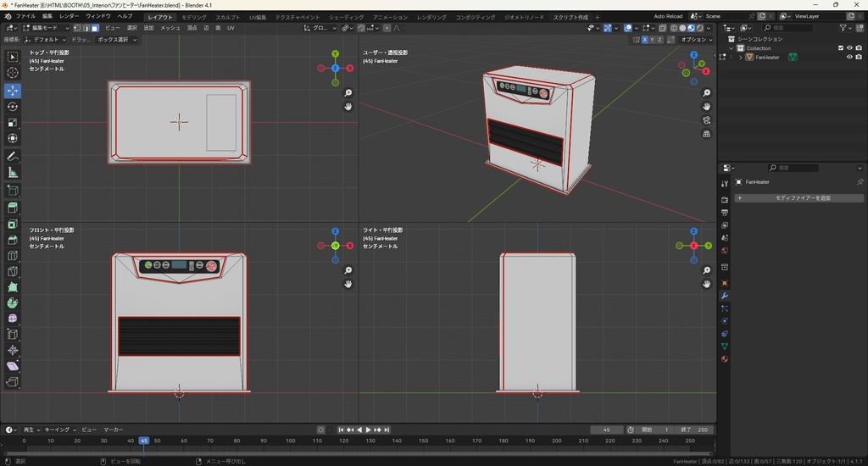Screen dimensions: 868x466
Task: Select the Move tool in left toolbar
Action: click(13, 90)
